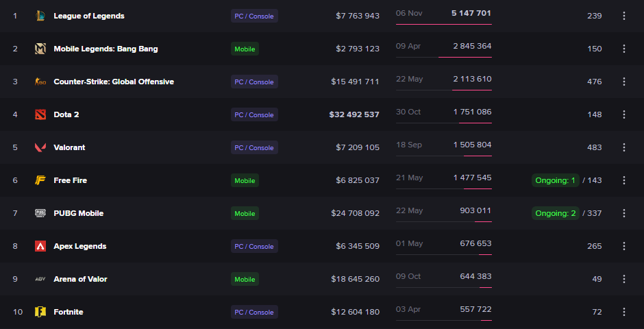The height and width of the screenshot is (329, 644).
Task: Click the Mobile tag on Free Fire row
Action: (245, 180)
